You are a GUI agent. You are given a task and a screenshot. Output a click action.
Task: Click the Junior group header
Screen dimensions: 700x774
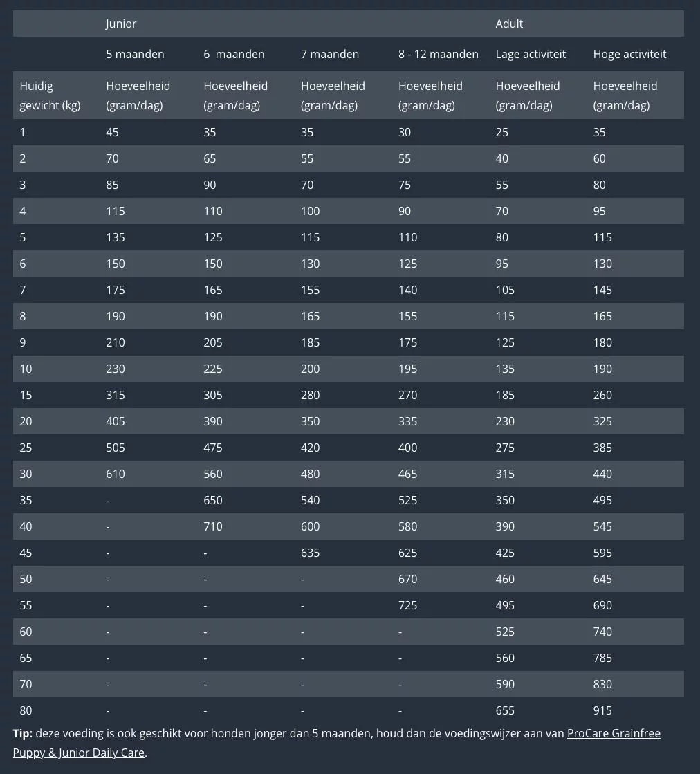point(121,24)
